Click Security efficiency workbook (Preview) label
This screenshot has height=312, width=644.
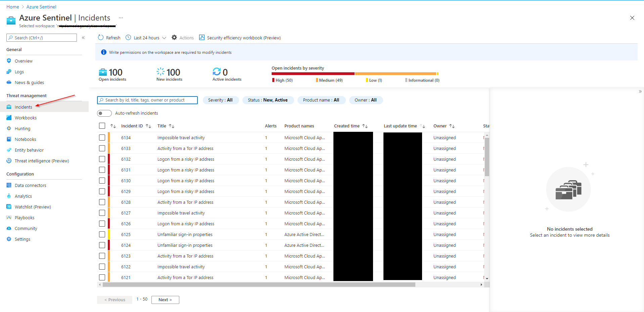(x=244, y=38)
